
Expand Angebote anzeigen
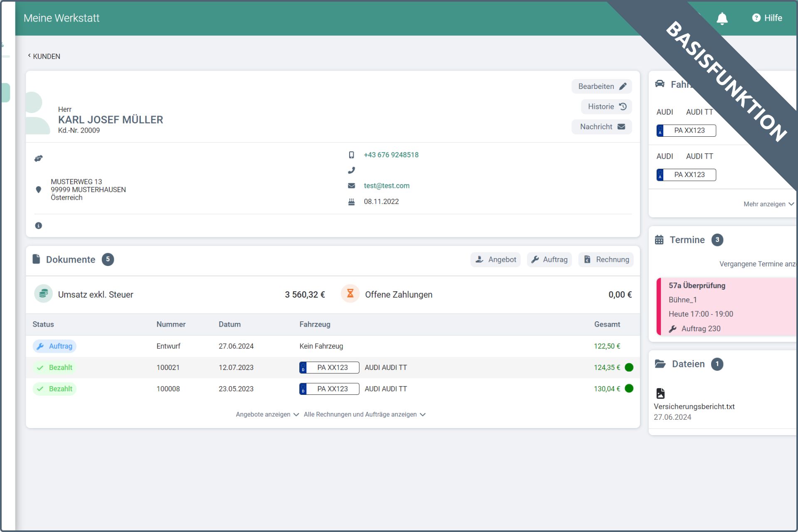click(267, 414)
